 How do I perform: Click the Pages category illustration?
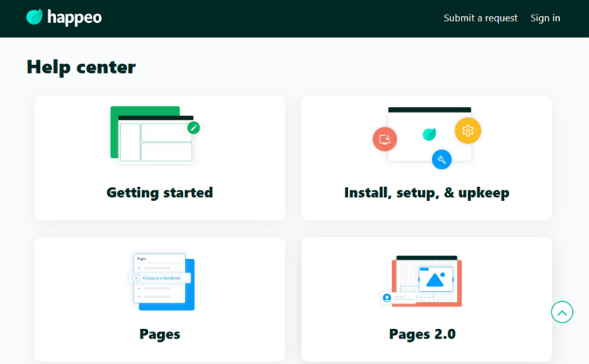pos(162,282)
